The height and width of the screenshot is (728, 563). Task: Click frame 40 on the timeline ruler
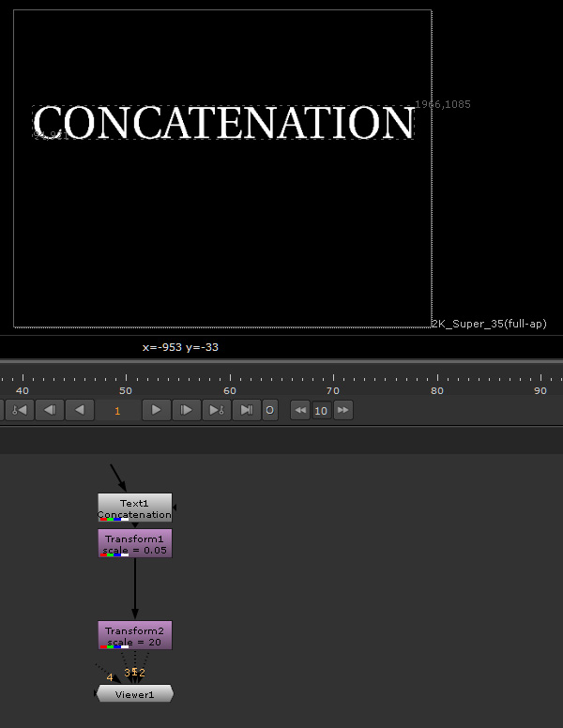pos(23,390)
